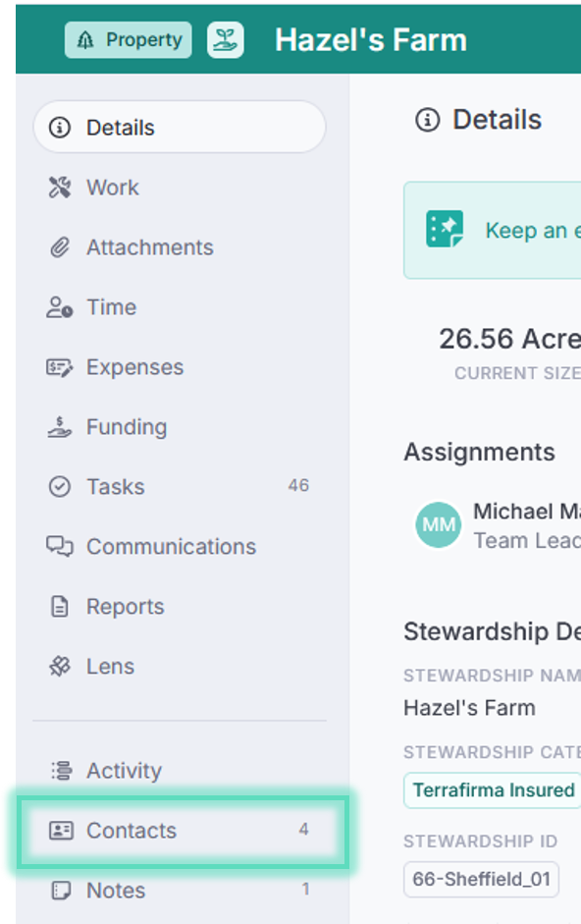This screenshot has width=581, height=924.
Task: Open Notes in the sidebar
Action: pyautogui.click(x=180, y=891)
